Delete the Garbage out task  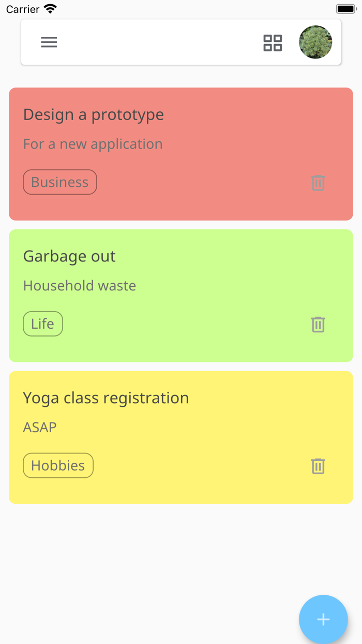click(x=318, y=325)
